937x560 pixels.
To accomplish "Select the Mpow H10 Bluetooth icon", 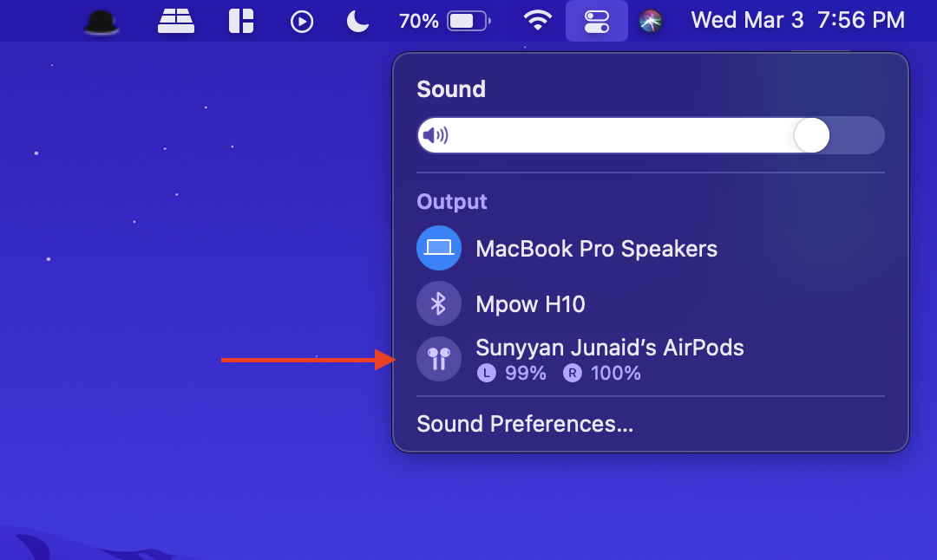I will coord(439,303).
